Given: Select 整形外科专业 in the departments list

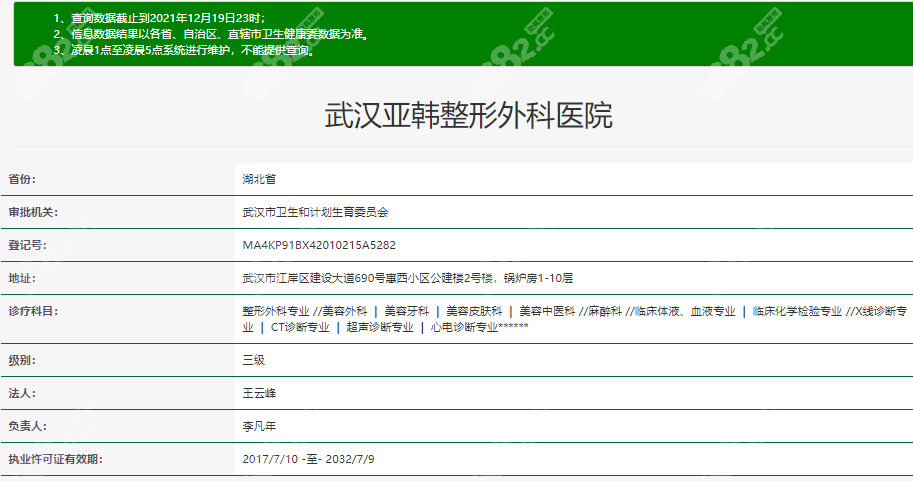Looking at the screenshot, I should click(276, 312).
